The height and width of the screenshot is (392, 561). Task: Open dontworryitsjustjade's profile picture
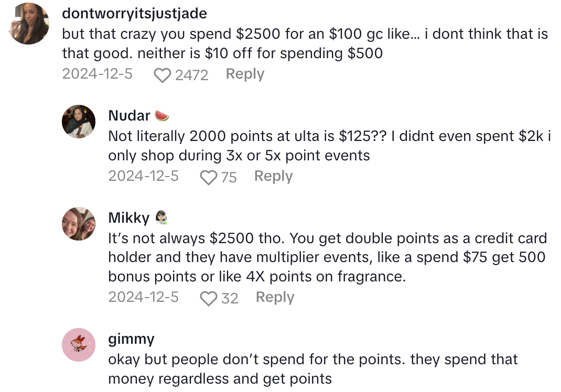pos(29,25)
